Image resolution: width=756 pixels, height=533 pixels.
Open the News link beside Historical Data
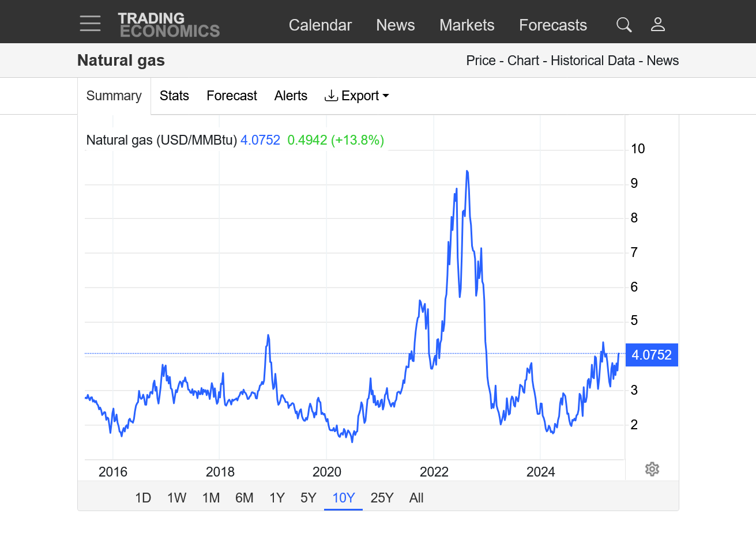point(663,61)
